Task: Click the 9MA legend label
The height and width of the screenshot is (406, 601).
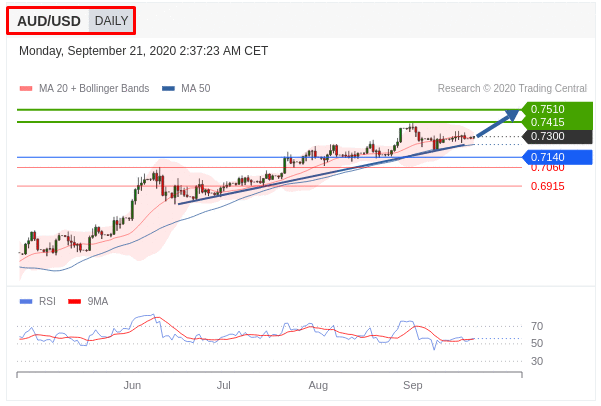Action: point(98,302)
